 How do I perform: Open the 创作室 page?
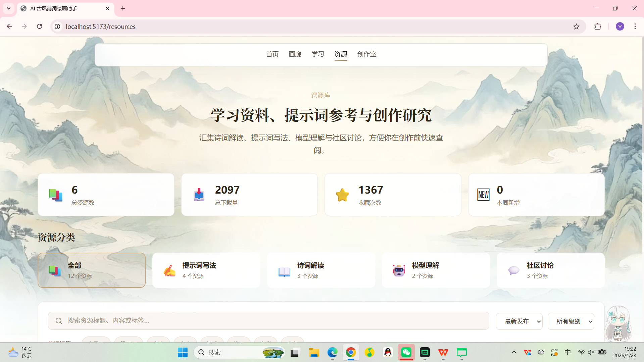[367, 54]
